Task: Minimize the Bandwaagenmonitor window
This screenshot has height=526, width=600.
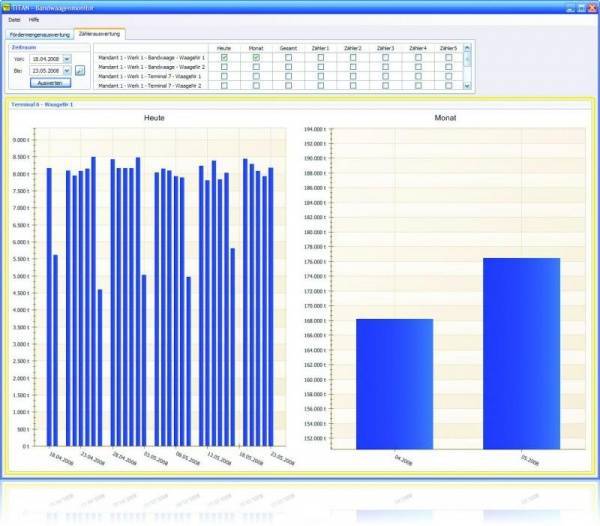Action: (568, 7)
